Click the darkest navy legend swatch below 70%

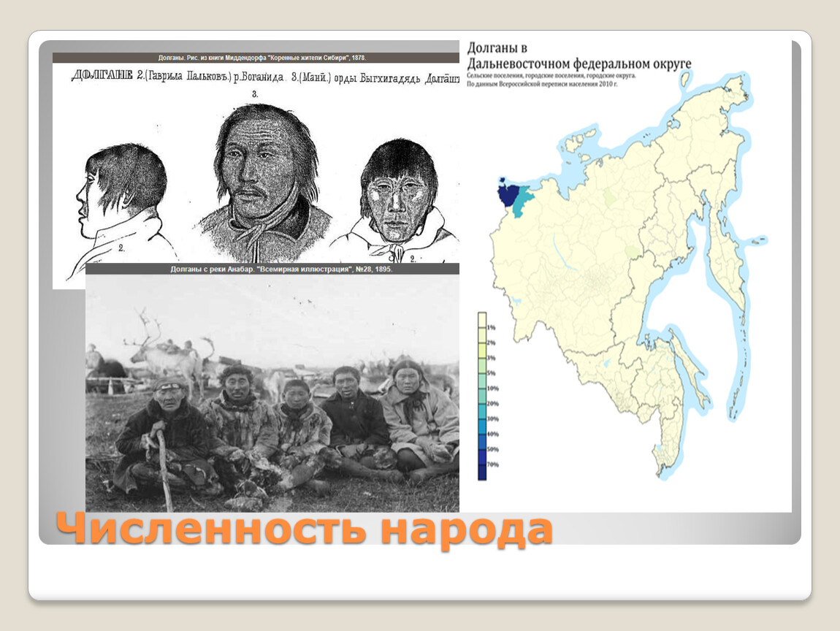click(x=482, y=472)
